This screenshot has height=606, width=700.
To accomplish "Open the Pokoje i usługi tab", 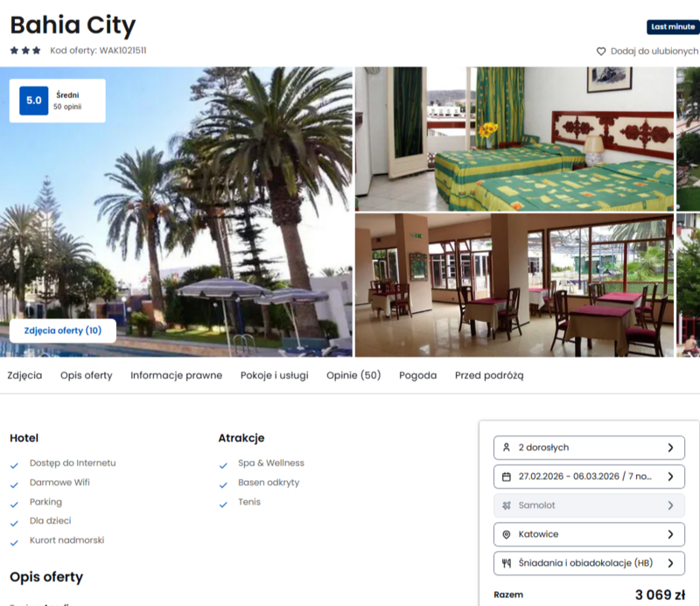I will pos(274,375).
